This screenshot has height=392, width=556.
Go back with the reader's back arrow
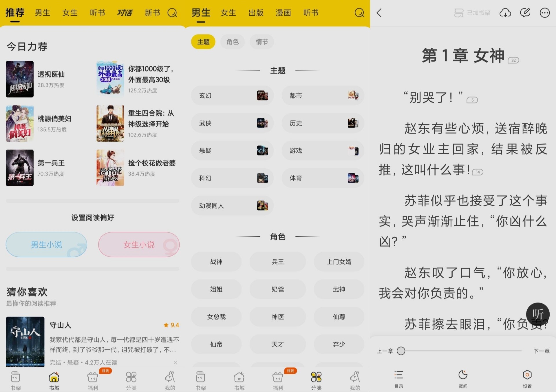(379, 13)
